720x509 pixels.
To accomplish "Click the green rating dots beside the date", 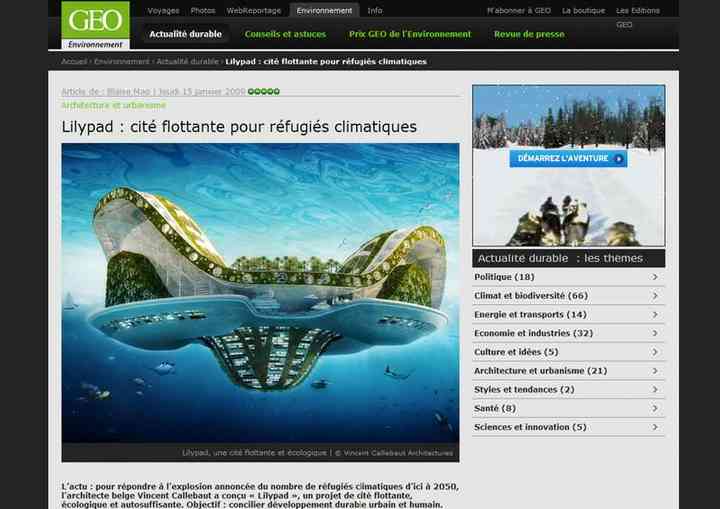I will [x=264, y=91].
